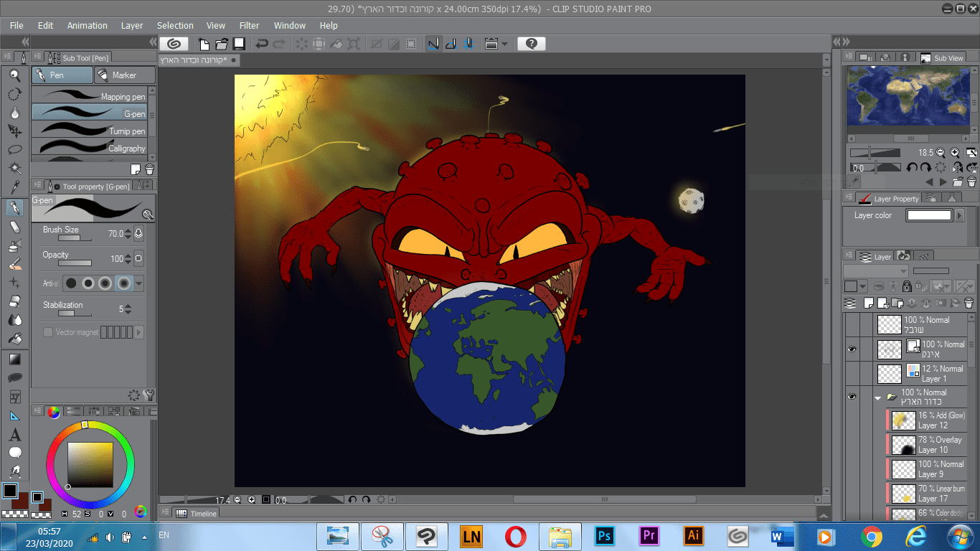The width and height of the screenshot is (980, 551).
Task: Select the Calligraphy pen preset
Action: click(x=93, y=149)
